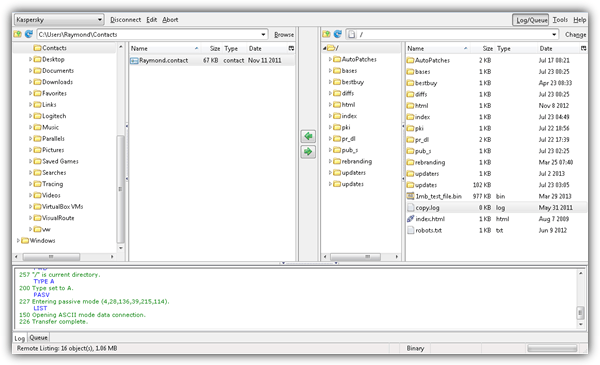Click the rebranding folder icon in remote list
Image resolution: width=600 pixels, height=365 pixels.
pos(410,162)
